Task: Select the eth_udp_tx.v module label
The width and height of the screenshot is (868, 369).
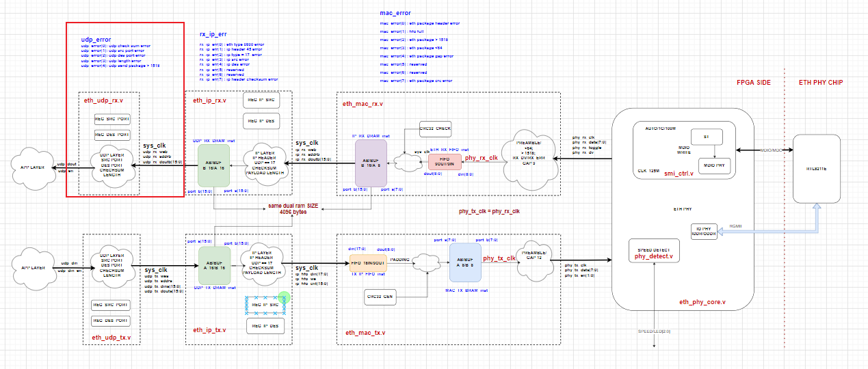Action: [x=111, y=337]
